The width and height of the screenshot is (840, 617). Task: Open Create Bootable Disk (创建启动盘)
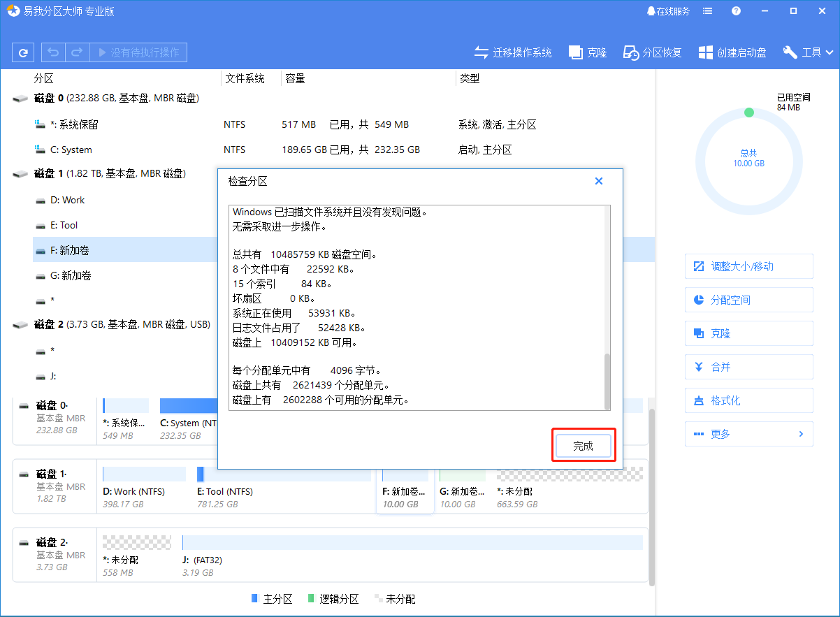click(732, 52)
